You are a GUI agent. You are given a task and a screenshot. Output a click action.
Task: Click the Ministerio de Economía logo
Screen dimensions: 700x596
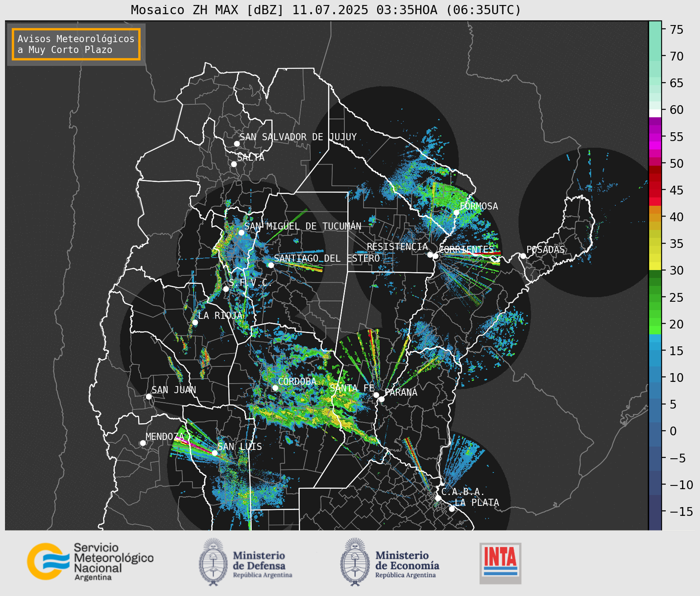(x=390, y=562)
